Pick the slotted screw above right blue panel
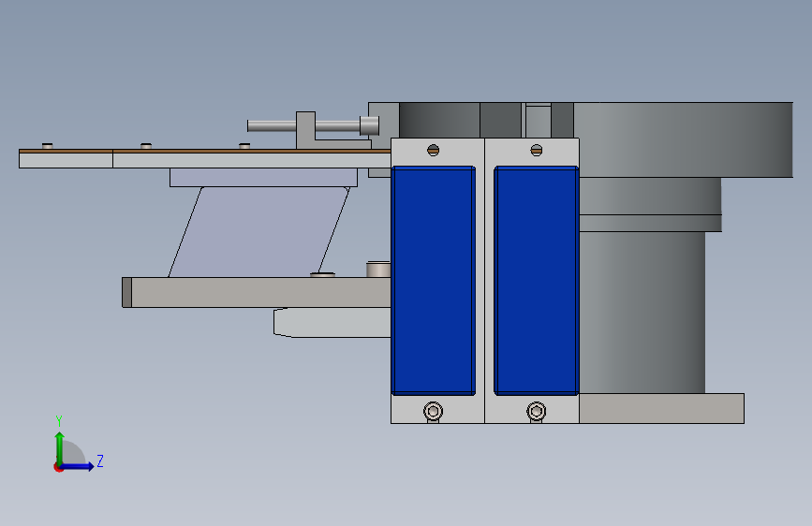This screenshot has height=526, width=812. click(537, 150)
